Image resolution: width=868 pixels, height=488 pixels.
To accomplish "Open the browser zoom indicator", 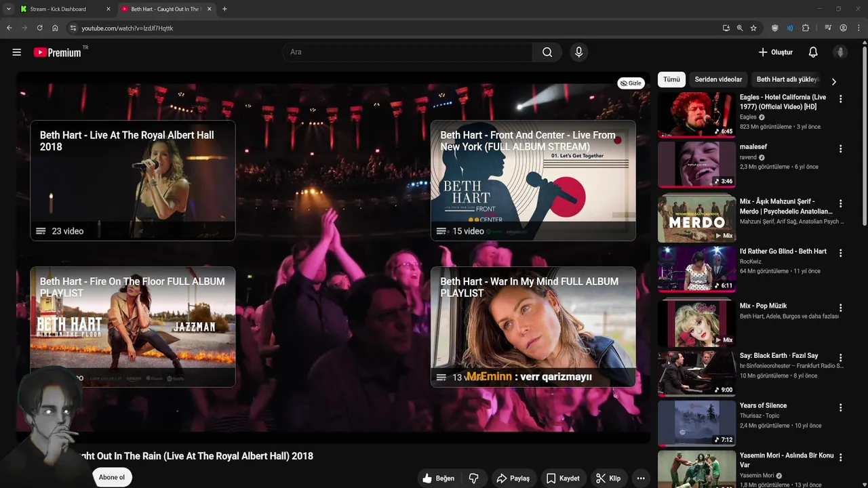I will pos(740,28).
